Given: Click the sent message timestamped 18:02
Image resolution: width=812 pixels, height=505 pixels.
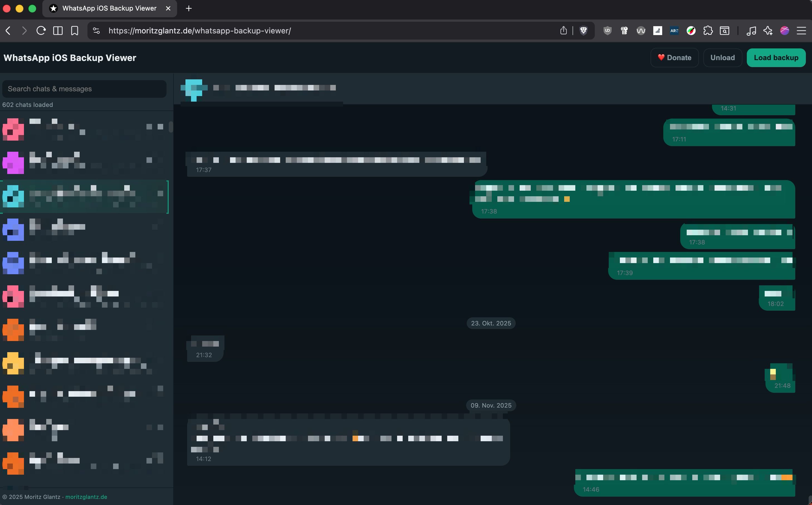Looking at the screenshot, I should pos(777,298).
